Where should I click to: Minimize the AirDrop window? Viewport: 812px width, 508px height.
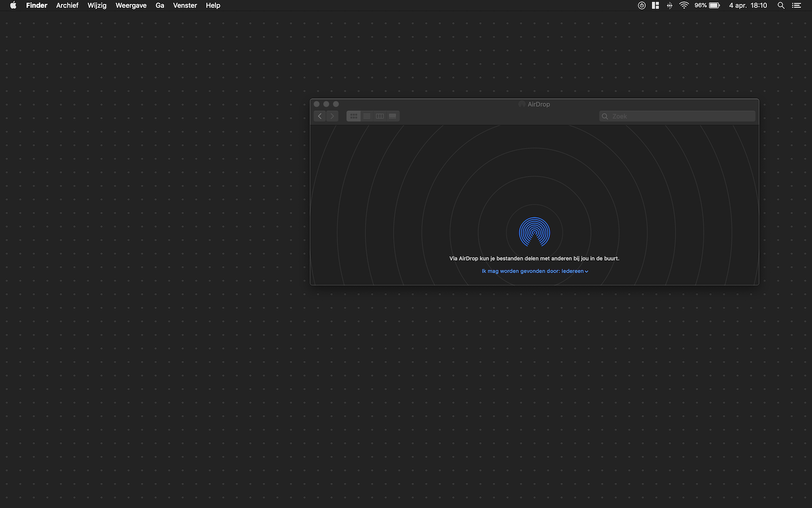tap(326, 104)
